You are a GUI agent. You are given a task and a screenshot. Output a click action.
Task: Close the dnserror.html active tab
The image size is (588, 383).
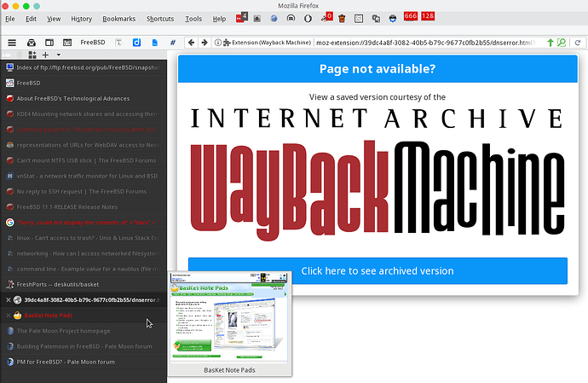click(x=8, y=300)
